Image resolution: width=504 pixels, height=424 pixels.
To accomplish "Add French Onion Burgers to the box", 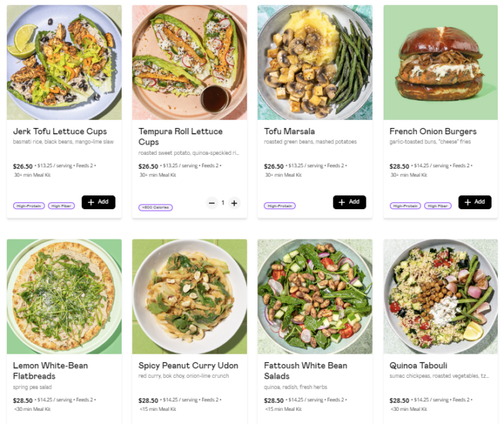I will coord(474,202).
